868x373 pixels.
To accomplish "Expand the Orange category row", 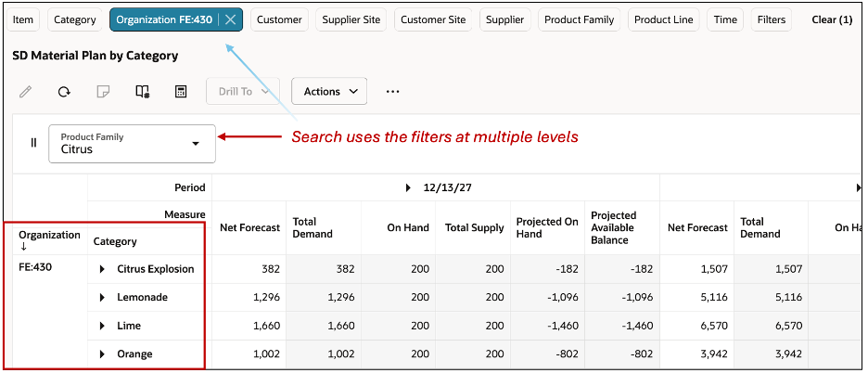I will point(102,354).
